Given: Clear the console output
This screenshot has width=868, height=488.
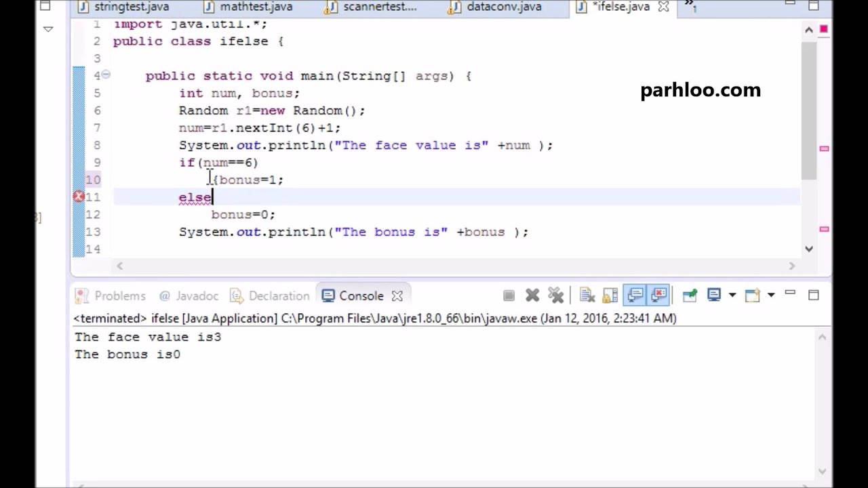Looking at the screenshot, I should pos(587,296).
